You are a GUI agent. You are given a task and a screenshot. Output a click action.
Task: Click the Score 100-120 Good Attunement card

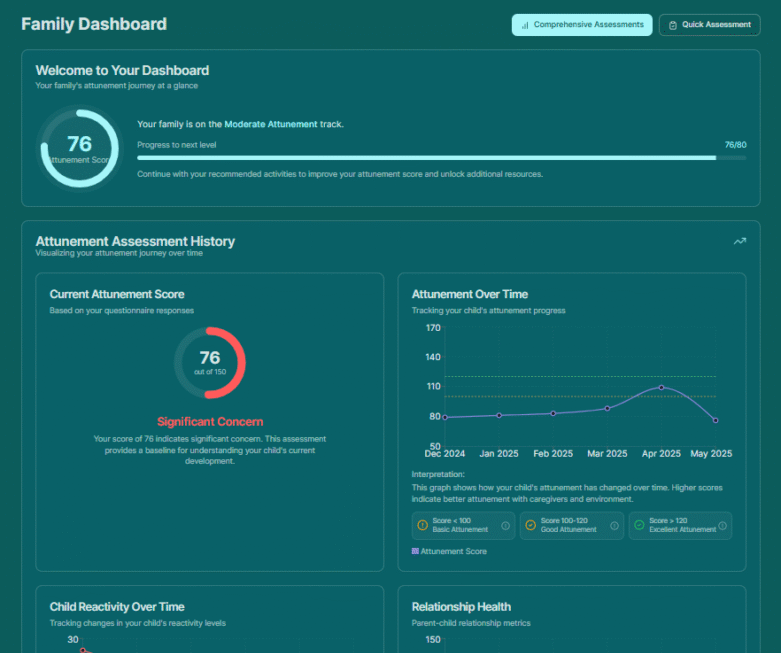point(572,525)
